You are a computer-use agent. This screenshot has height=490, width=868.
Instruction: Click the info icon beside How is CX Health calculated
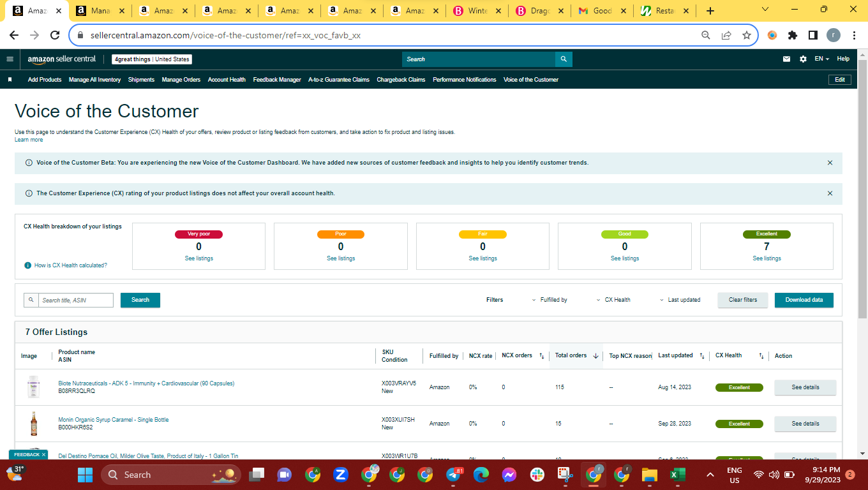(27, 265)
